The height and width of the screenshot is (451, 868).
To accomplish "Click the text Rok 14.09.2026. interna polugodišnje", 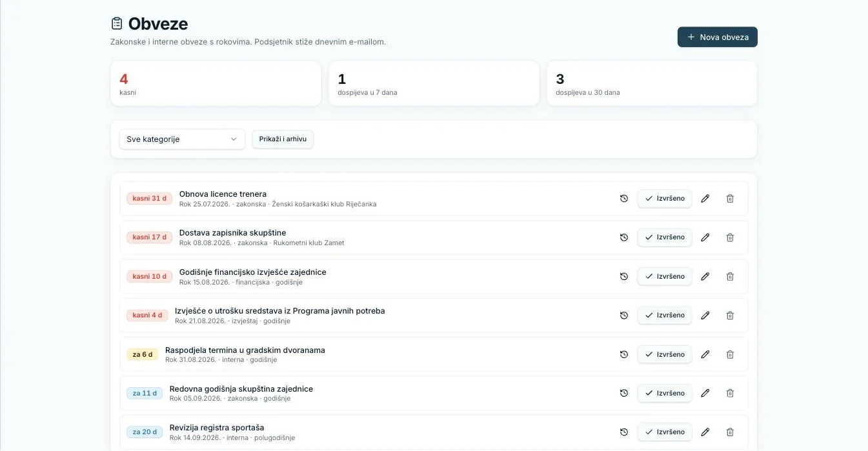I will 232,438.
